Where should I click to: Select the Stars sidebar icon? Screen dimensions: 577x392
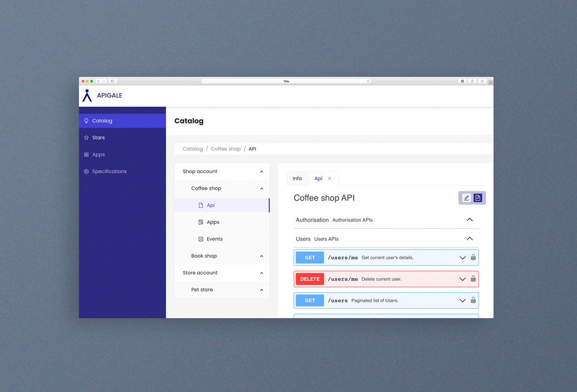coord(98,137)
